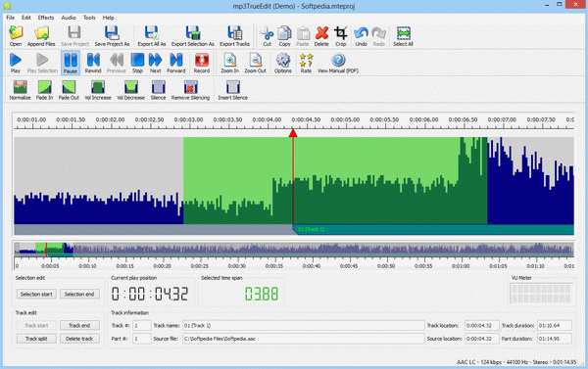The width and height of the screenshot is (588, 369).
Task: Click the Append Files icon
Action: 41,36
